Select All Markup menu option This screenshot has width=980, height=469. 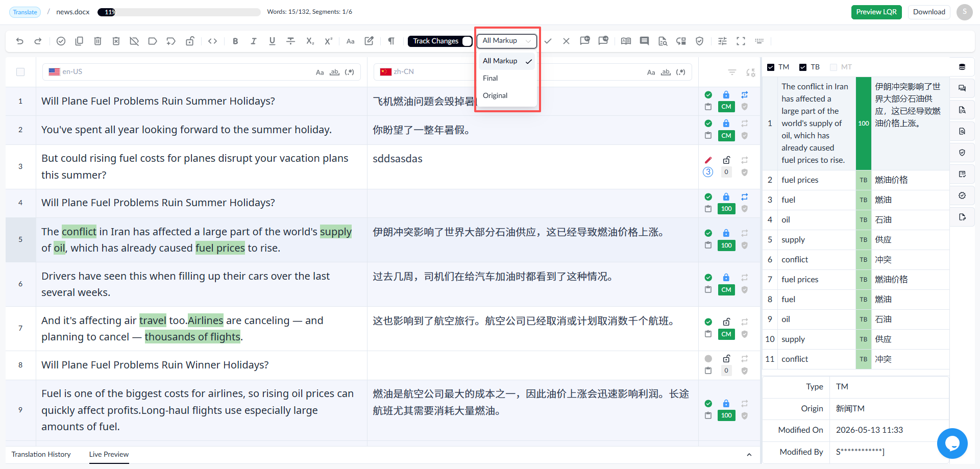506,61
